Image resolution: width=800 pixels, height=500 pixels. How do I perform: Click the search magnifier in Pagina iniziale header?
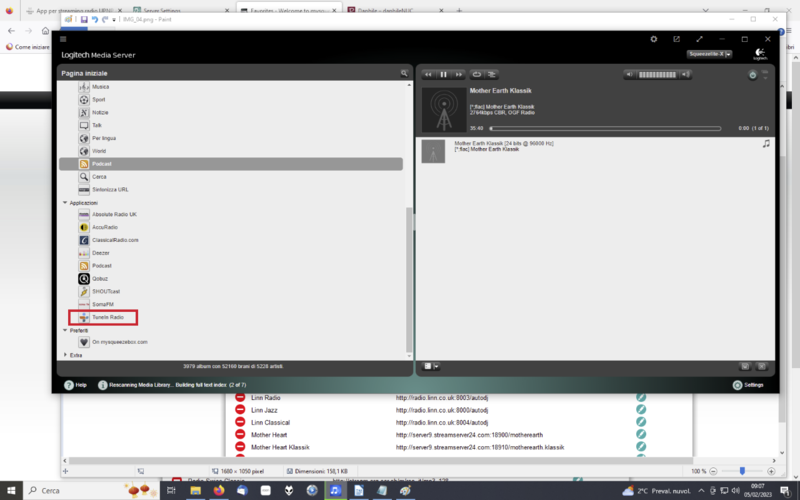[404, 74]
